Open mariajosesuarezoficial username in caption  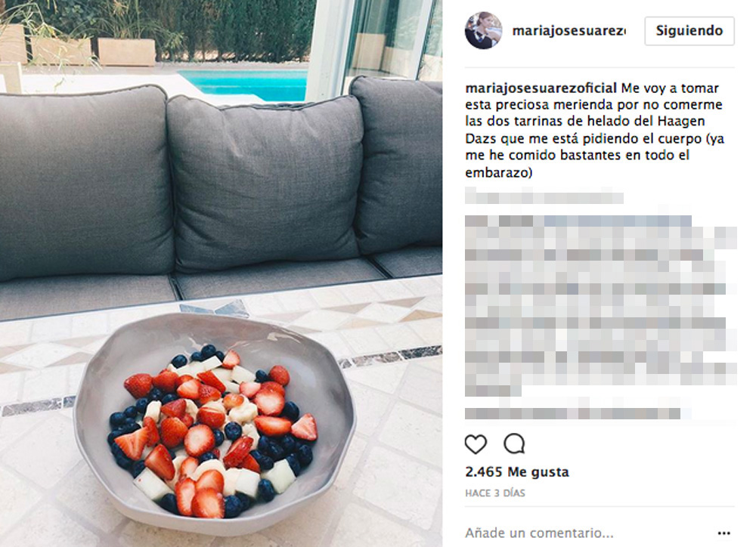(x=541, y=88)
